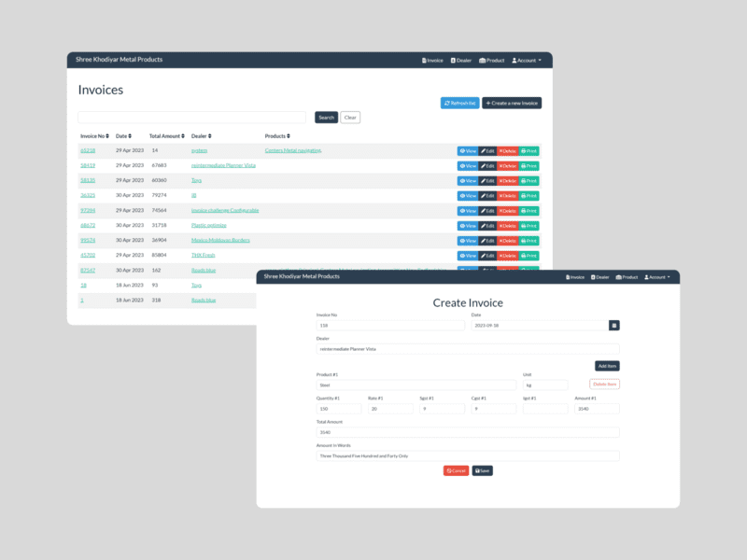Create a new invoice with plus button
The height and width of the screenshot is (560, 747).
pyautogui.click(x=512, y=103)
